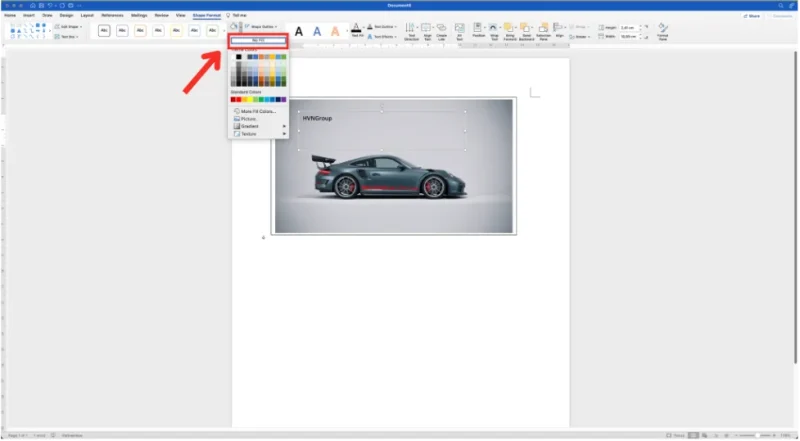Open the Draw ribbon tab
Viewport: 800px width, 441px height.
click(47, 15)
